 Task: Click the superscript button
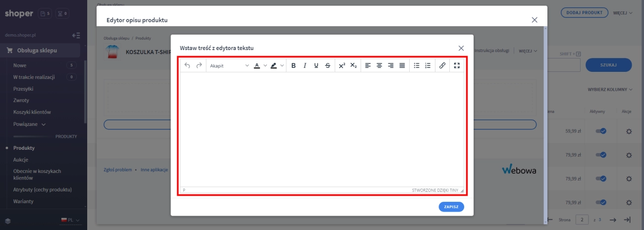coord(342,65)
